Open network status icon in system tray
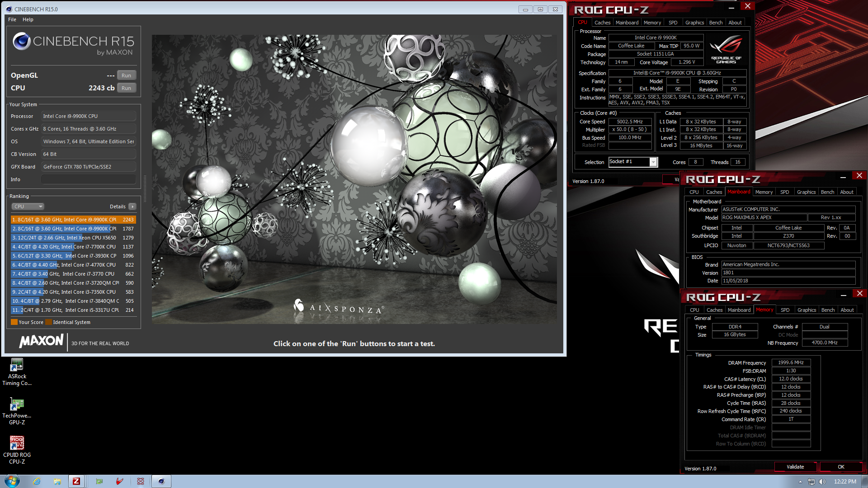The width and height of the screenshot is (868, 488). click(811, 482)
